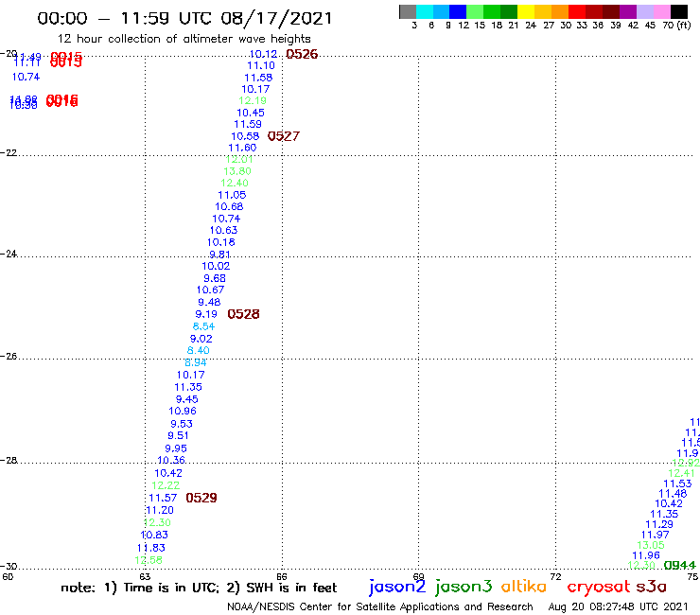Select the 10.12 wave height value
The width and height of the screenshot is (700, 615).
pyautogui.click(x=263, y=54)
